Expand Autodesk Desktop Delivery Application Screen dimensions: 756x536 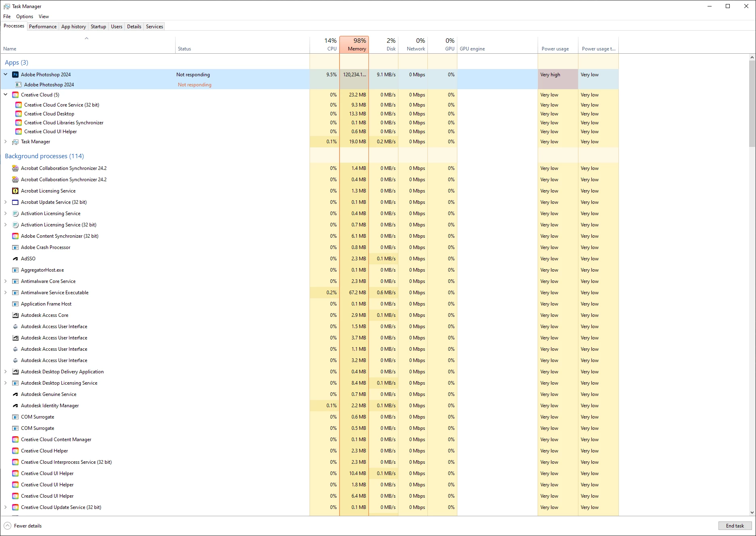(x=6, y=372)
